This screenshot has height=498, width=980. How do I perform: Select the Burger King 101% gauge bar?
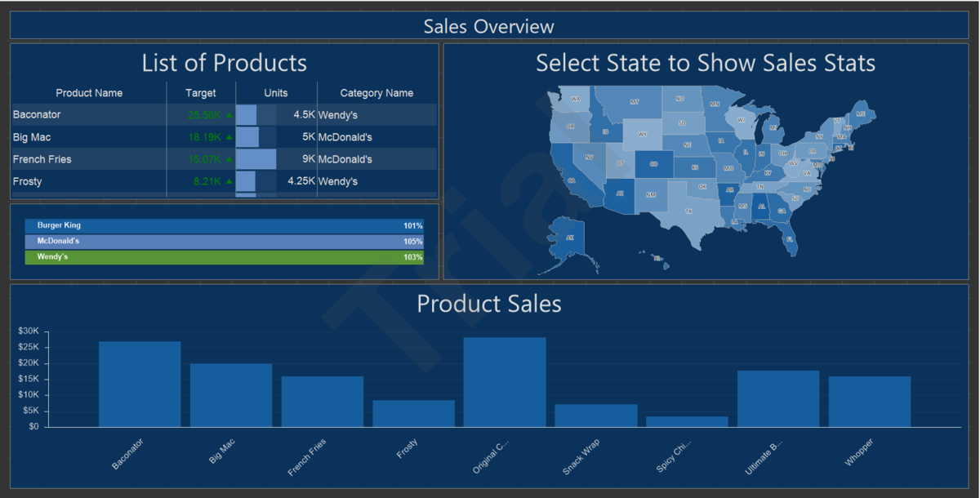pyautogui.click(x=225, y=225)
